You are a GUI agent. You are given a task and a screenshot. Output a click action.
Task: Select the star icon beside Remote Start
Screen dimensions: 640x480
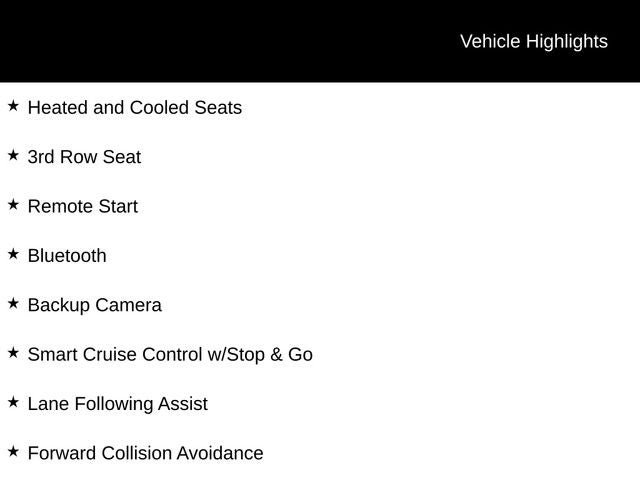pyautogui.click(x=13, y=205)
